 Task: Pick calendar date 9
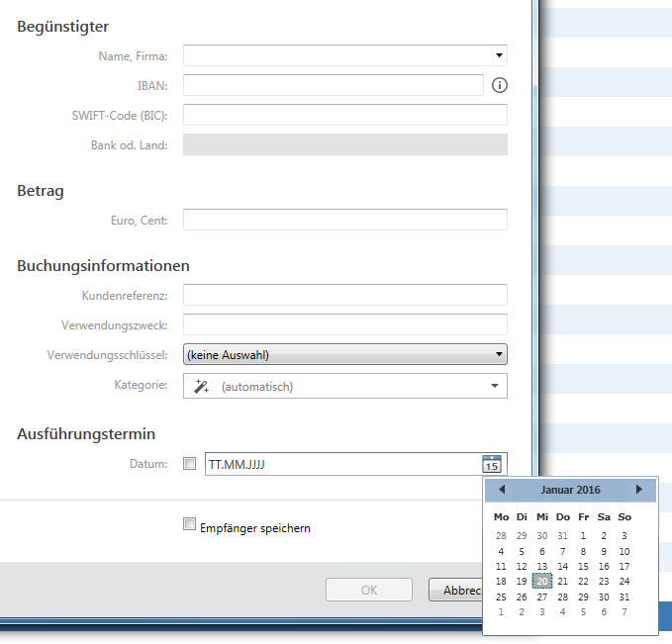click(x=604, y=551)
